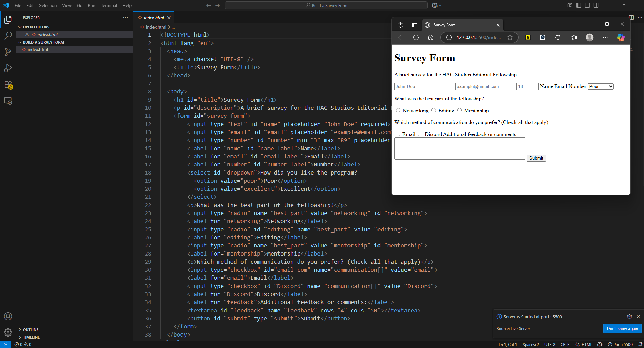This screenshot has height=348, width=644.
Task: Select the Networking radio button
Action: 398,110
